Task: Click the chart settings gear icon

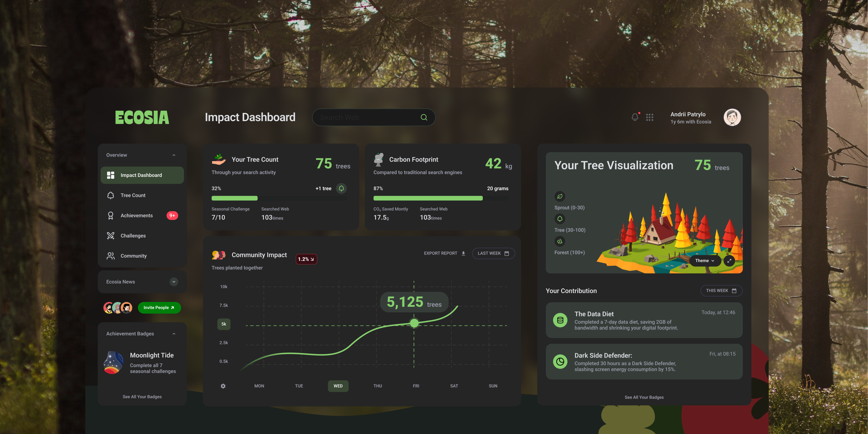Action: tap(223, 386)
